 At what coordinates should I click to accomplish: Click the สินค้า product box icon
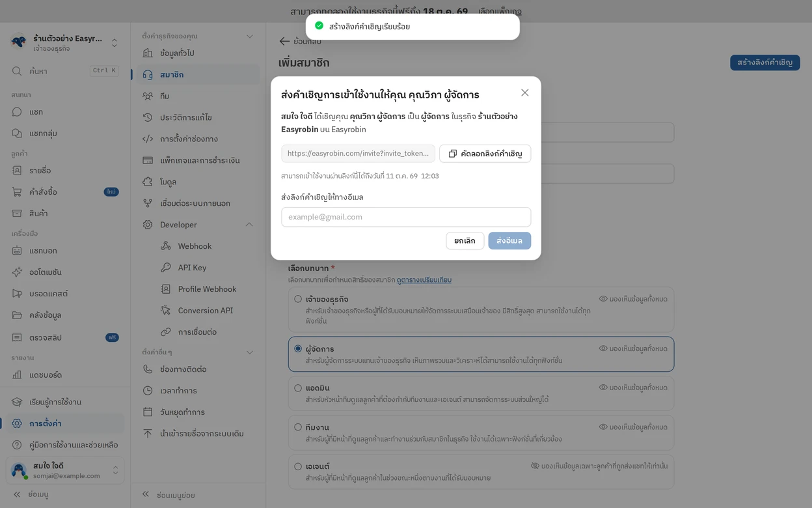pyautogui.click(x=17, y=214)
